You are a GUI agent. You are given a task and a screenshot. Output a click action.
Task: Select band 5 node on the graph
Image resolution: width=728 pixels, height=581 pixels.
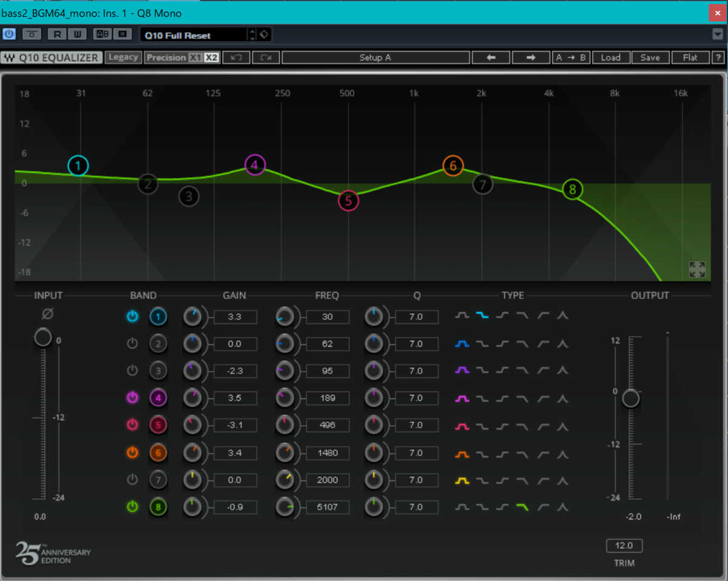(348, 201)
